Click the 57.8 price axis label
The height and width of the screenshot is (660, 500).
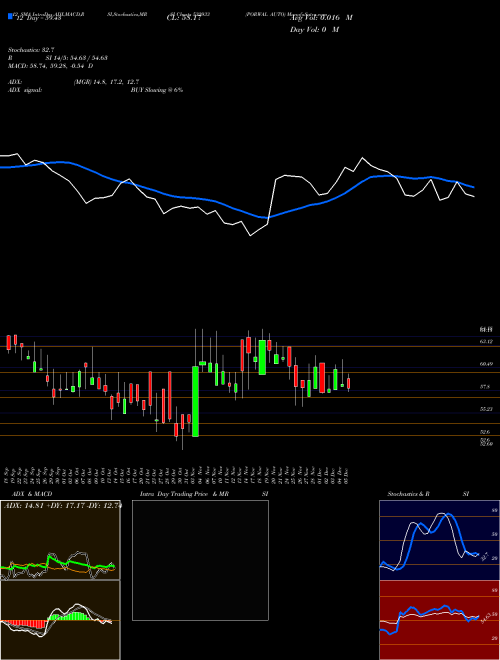tap(485, 386)
